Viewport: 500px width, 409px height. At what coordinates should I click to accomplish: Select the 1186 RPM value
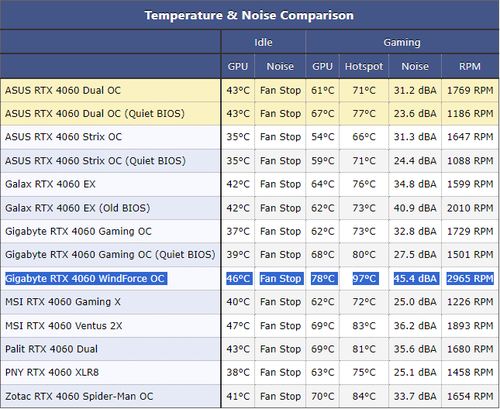point(470,114)
